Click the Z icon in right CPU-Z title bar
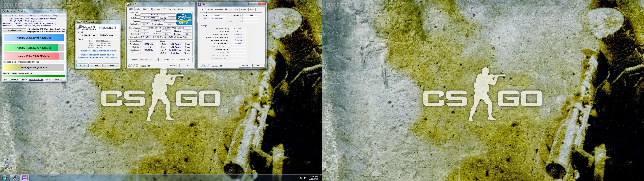The width and height of the screenshot is (644, 181). (200, 4)
